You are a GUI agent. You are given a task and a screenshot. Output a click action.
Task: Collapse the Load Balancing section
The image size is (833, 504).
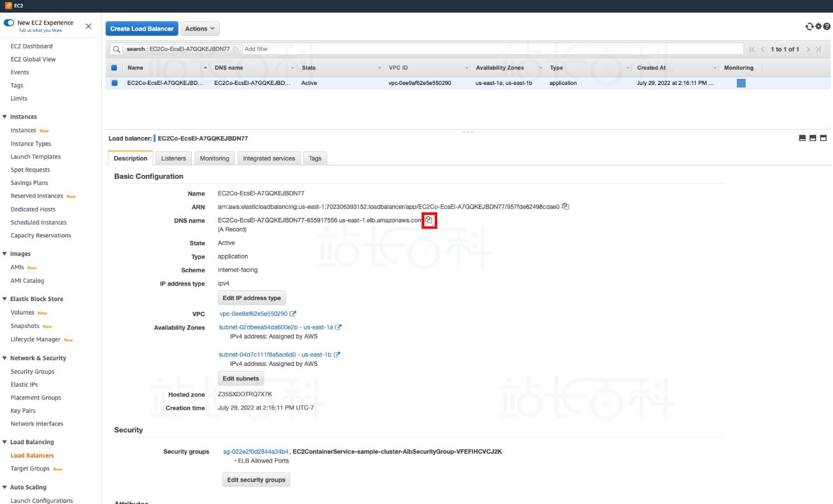(5, 442)
